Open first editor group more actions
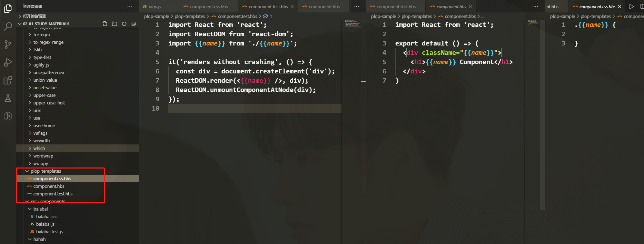Screen dimensions: 644x244 (357, 7)
